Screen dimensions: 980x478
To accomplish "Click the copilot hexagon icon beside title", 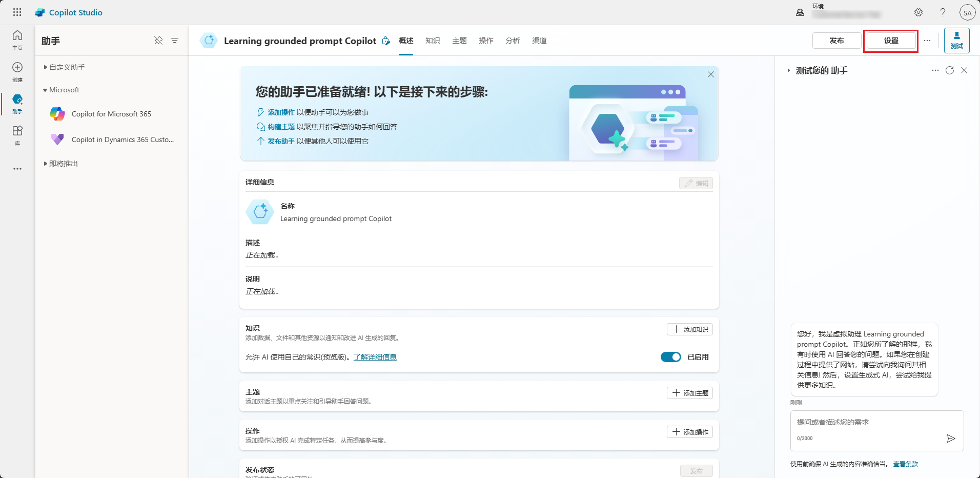I will click(209, 41).
